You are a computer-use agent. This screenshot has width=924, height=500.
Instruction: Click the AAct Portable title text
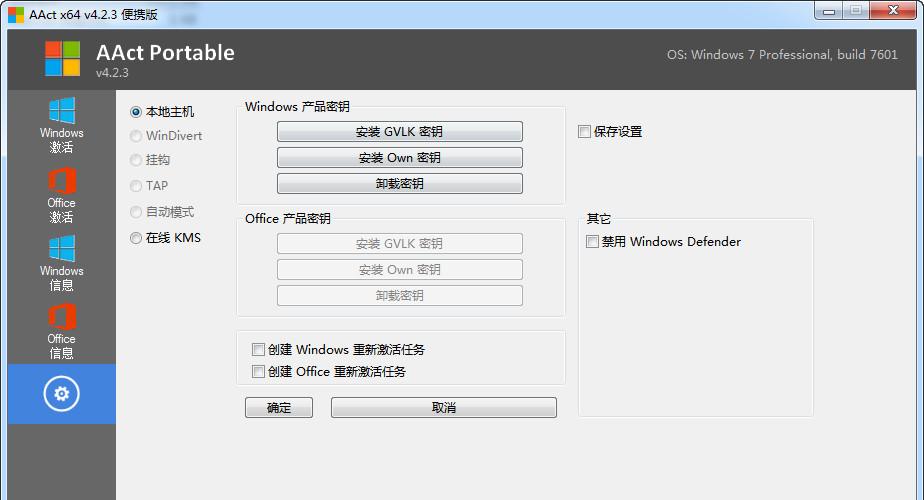click(165, 52)
